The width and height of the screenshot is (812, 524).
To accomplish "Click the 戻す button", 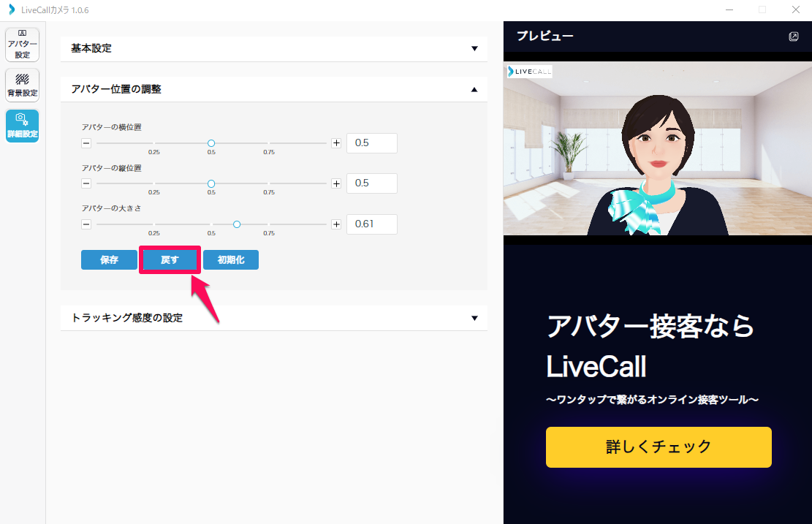I will [170, 260].
